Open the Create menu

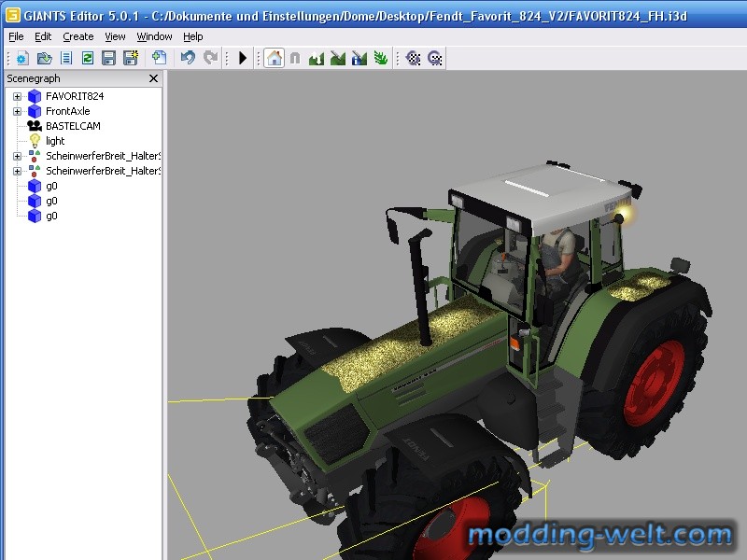78,36
